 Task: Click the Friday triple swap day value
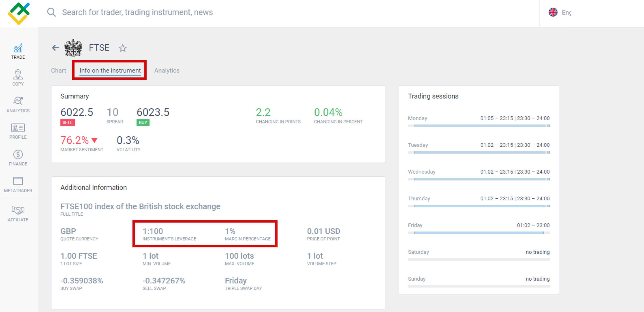click(236, 281)
